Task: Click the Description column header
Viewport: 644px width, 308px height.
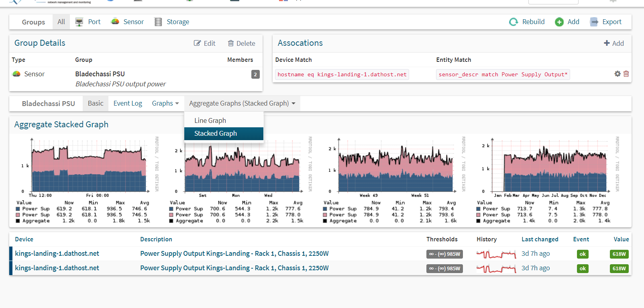Action: pyautogui.click(x=156, y=239)
